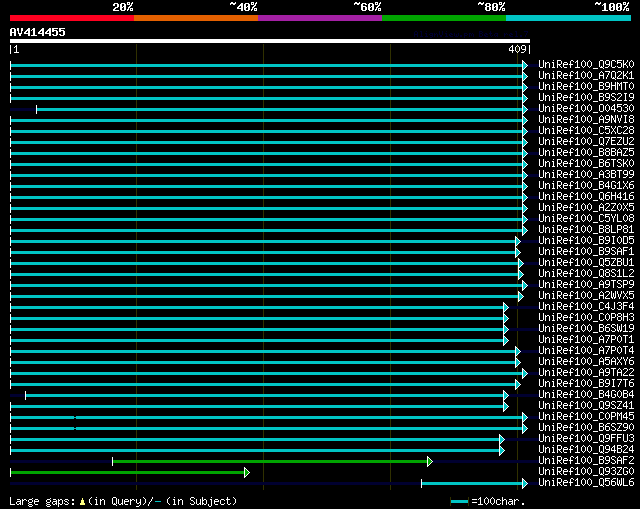This screenshot has width=640, height=509.
Task: Click the arrowhead ending the UniRef100_Q9FFU3 bar
Action: tap(502, 440)
